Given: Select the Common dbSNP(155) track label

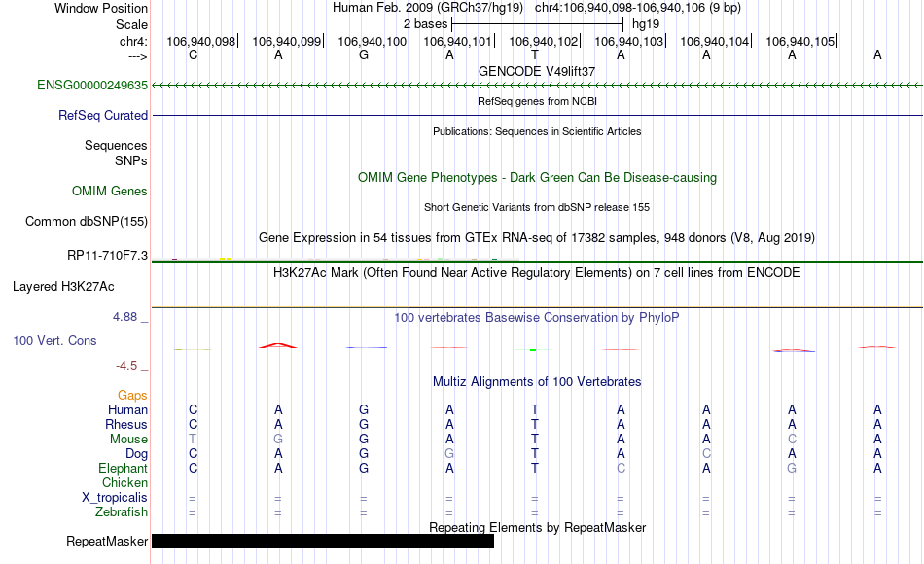Looking at the screenshot, I should click(x=87, y=222).
